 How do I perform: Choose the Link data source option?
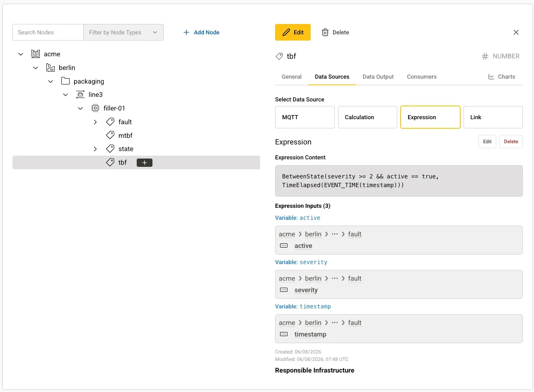[493, 117]
